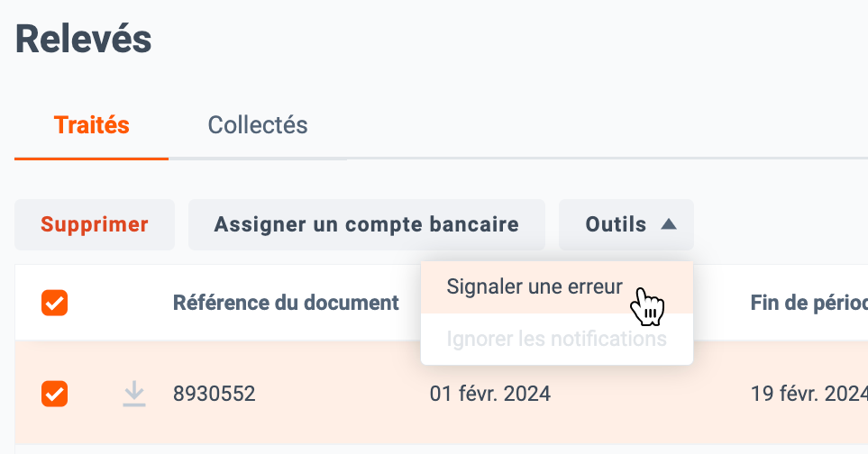Download statement 8930552 with the arrow icon

pos(134,394)
